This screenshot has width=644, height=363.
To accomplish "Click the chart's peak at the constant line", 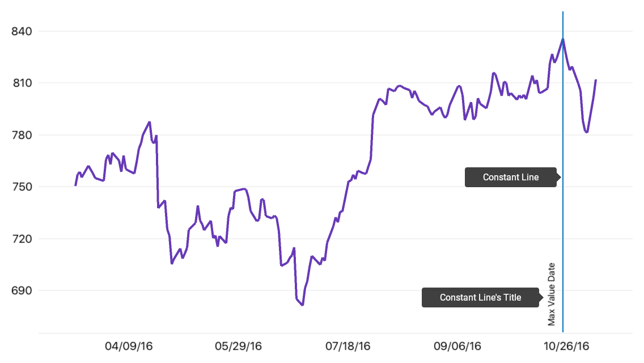I will click(x=563, y=39).
